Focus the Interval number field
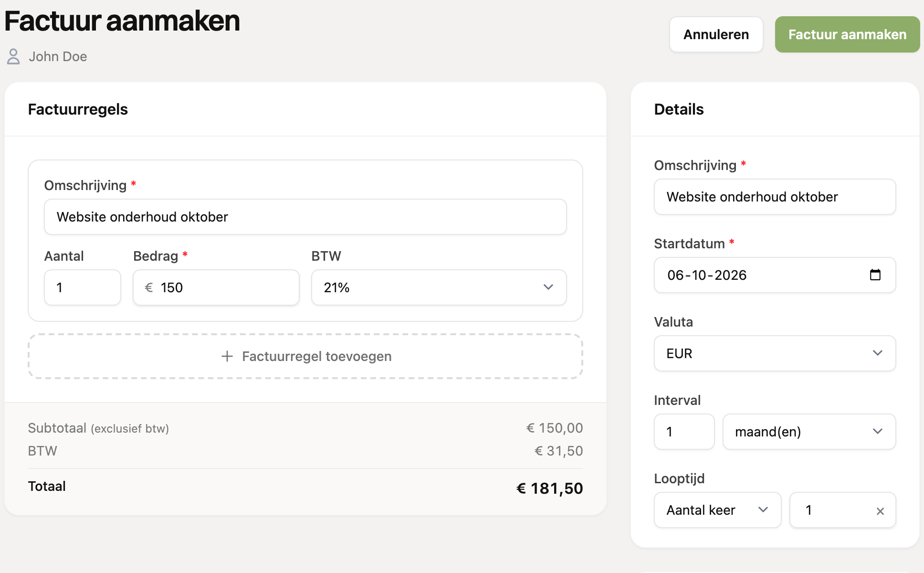924x573 pixels. tap(684, 432)
